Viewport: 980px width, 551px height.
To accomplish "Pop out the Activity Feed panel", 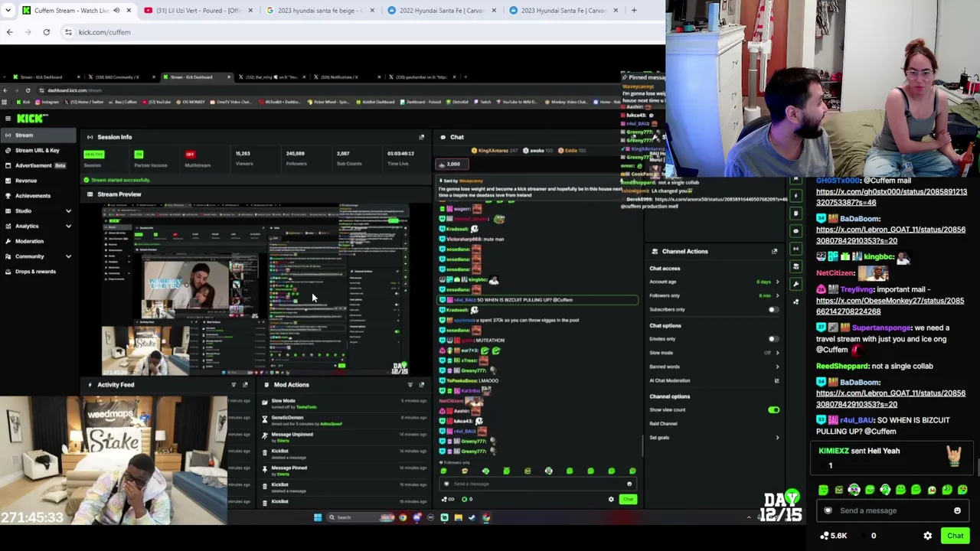I will point(245,385).
